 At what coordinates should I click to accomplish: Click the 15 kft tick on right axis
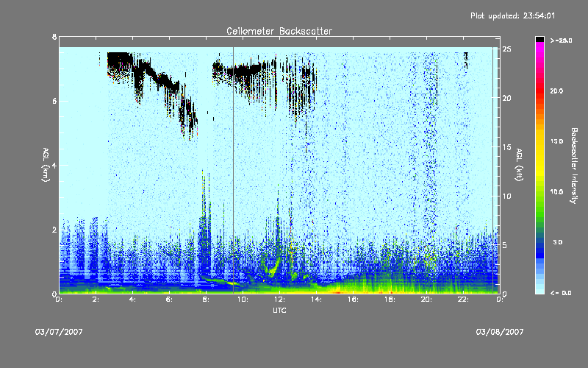tap(507, 147)
